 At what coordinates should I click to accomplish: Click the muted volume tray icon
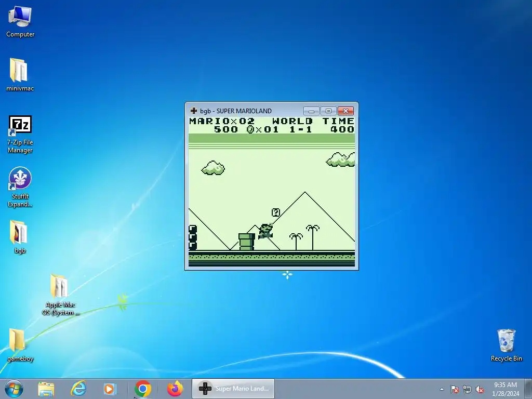pyautogui.click(x=480, y=389)
